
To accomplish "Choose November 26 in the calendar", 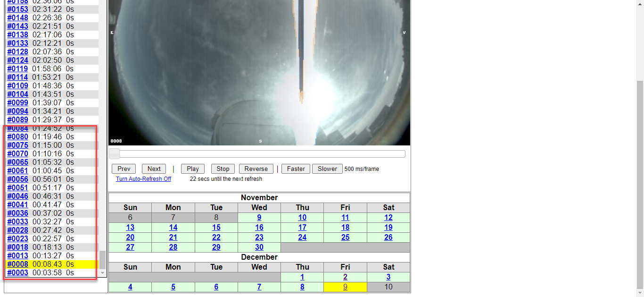I will (x=388, y=237).
